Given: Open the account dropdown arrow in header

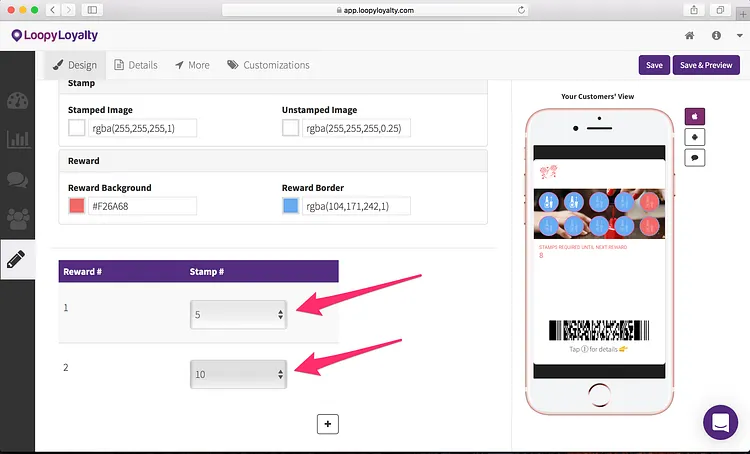Looking at the screenshot, I should [739, 36].
